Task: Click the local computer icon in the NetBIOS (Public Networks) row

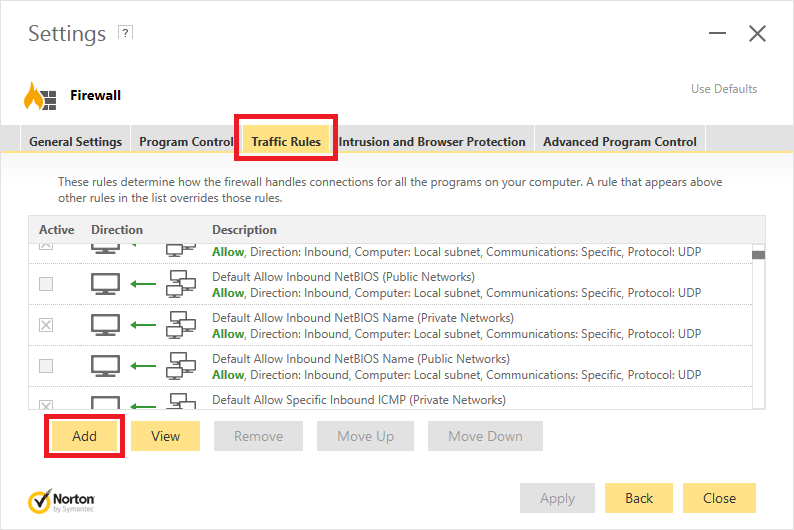Action: [x=105, y=284]
